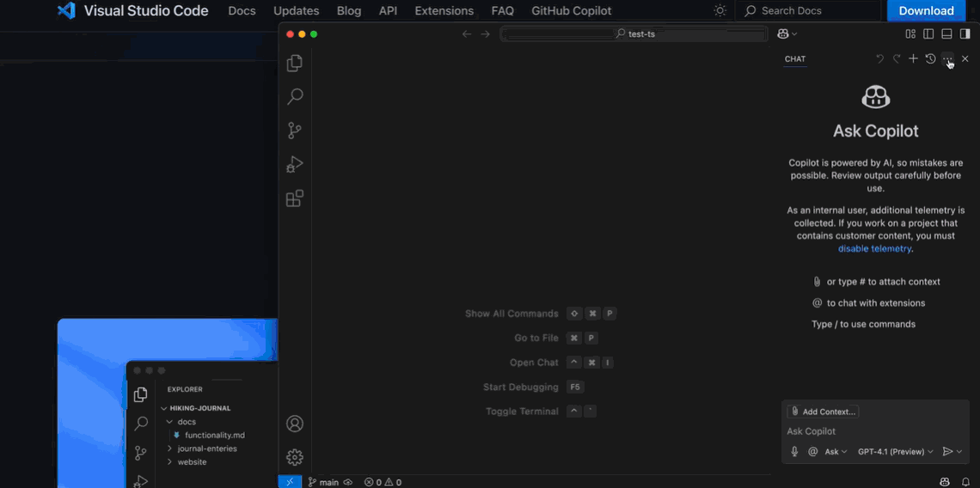This screenshot has height=488, width=980.
Task: Click the Add Context button
Action: pos(824,412)
